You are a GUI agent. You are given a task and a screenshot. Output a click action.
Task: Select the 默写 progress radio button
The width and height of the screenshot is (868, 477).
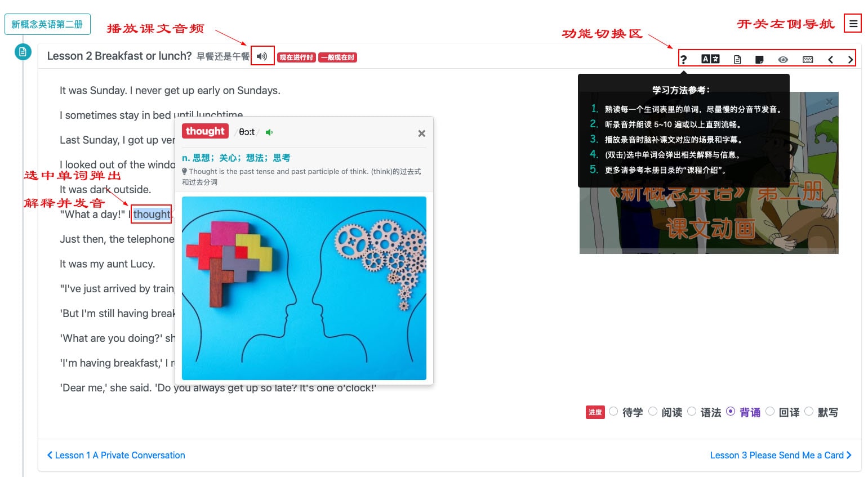[809, 412]
